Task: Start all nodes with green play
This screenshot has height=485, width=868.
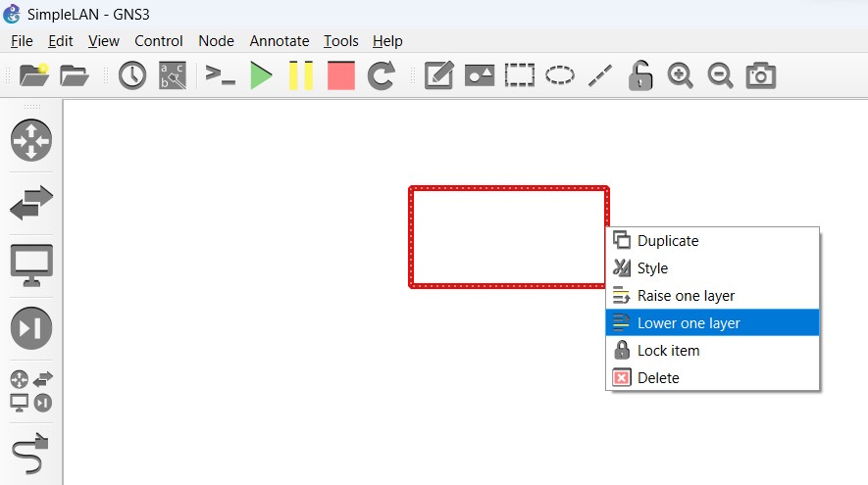Action: coord(261,75)
